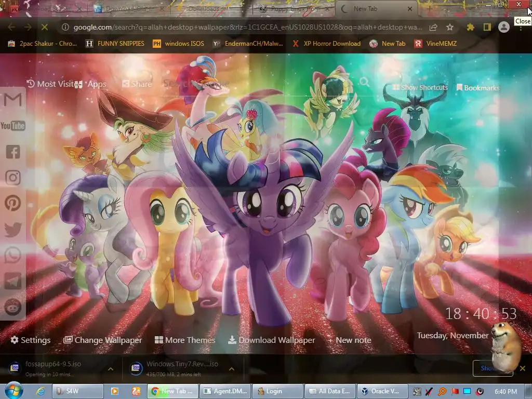Bookmark this page with the star

pyautogui.click(x=449, y=27)
